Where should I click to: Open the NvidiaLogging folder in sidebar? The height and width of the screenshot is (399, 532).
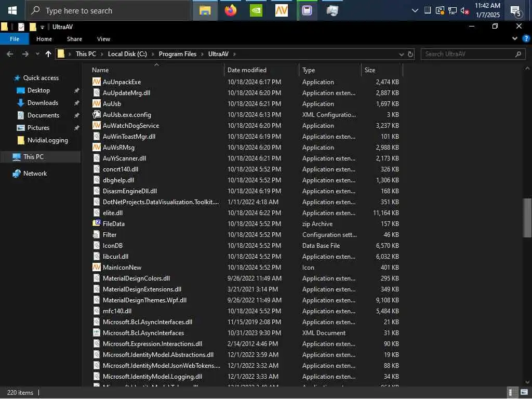pos(47,140)
